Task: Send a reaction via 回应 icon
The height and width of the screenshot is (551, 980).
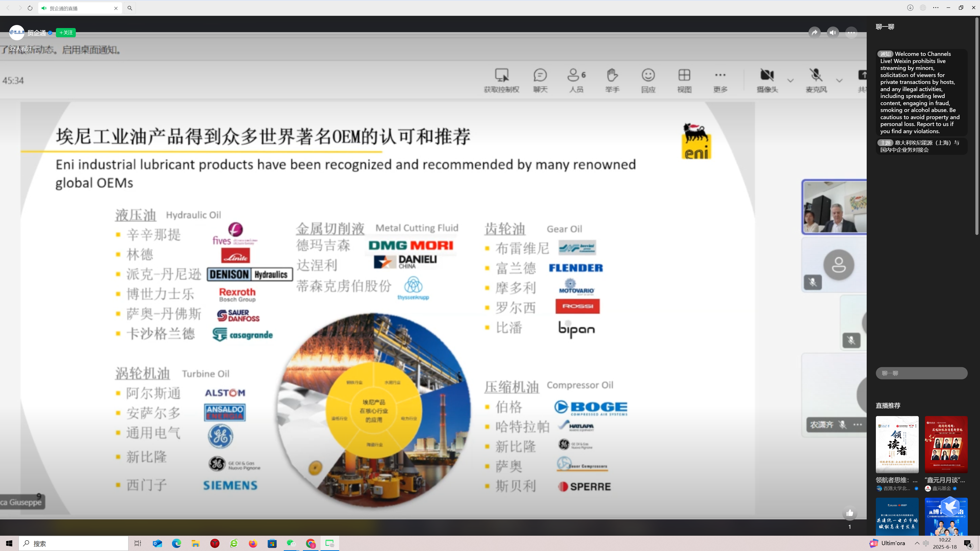Action: click(647, 80)
